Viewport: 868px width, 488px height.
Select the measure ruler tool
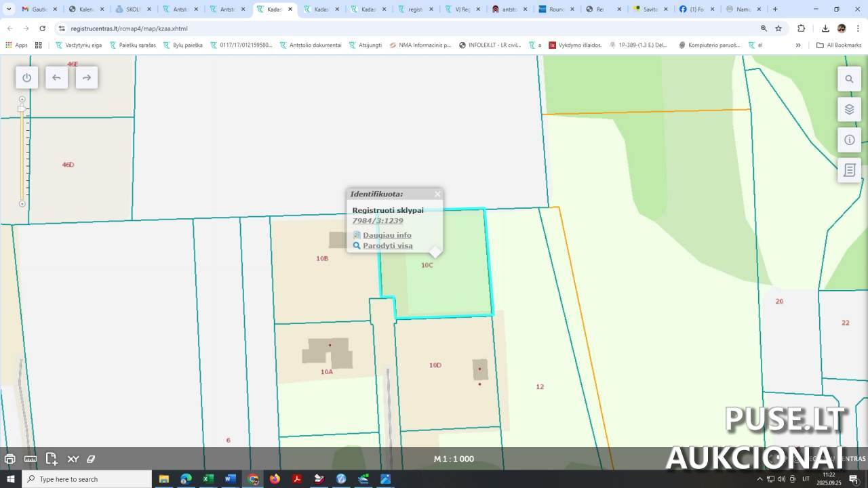pyautogui.click(x=31, y=459)
